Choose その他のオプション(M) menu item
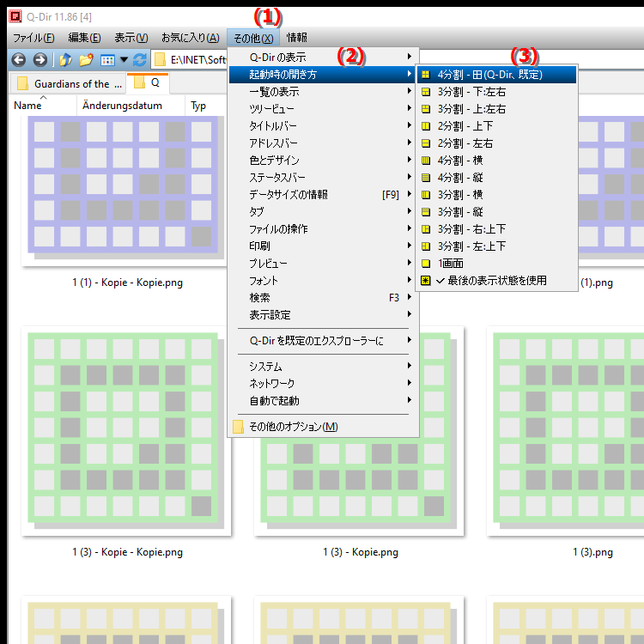 tap(324, 427)
